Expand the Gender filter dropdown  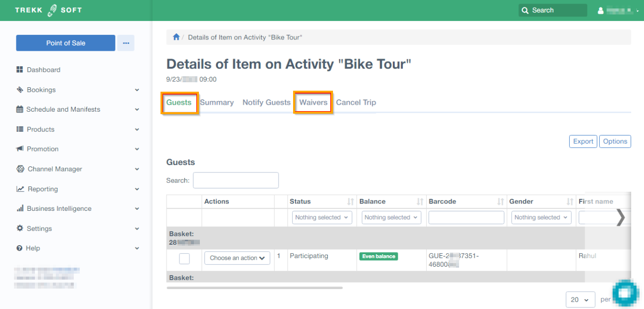[x=541, y=218]
